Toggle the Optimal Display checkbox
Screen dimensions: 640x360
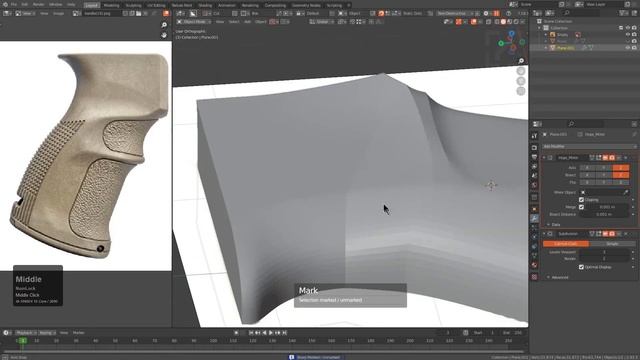click(x=581, y=267)
